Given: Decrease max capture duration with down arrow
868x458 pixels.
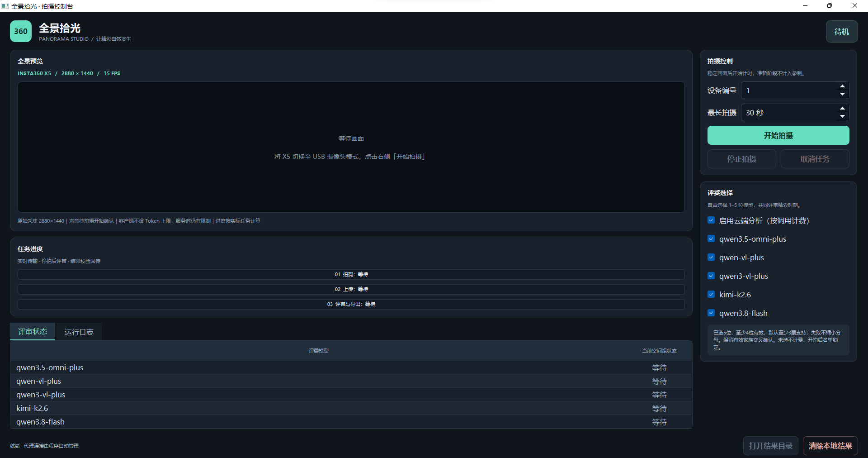Looking at the screenshot, I should (842, 116).
